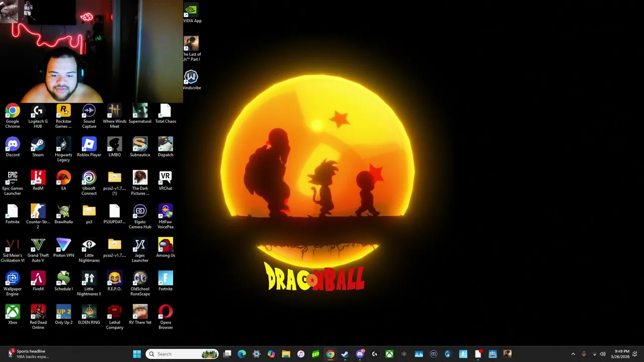The height and width of the screenshot is (362, 644).
Task: Select the ps3 folder on desktop
Action: pyautogui.click(x=89, y=214)
